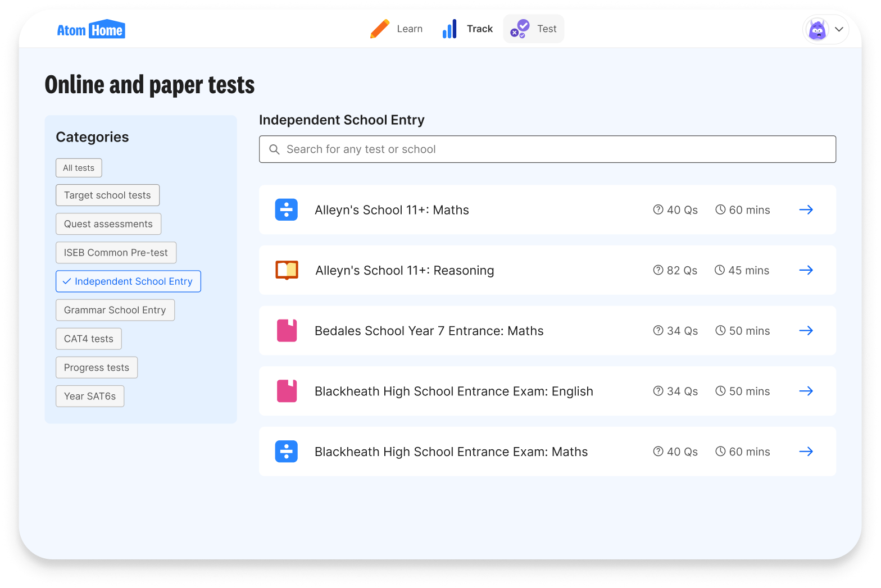881x588 pixels.
Task: Click the Independent School Entry section heading
Action: 342,120
